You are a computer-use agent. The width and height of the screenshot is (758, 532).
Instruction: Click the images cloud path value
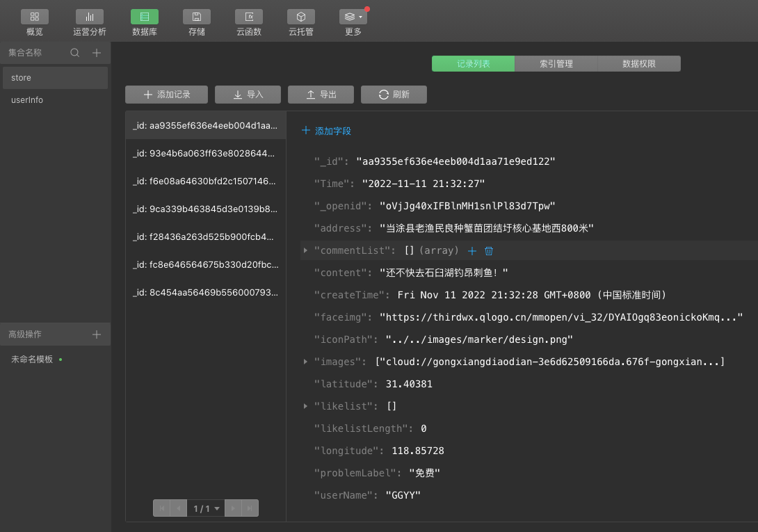point(549,362)
